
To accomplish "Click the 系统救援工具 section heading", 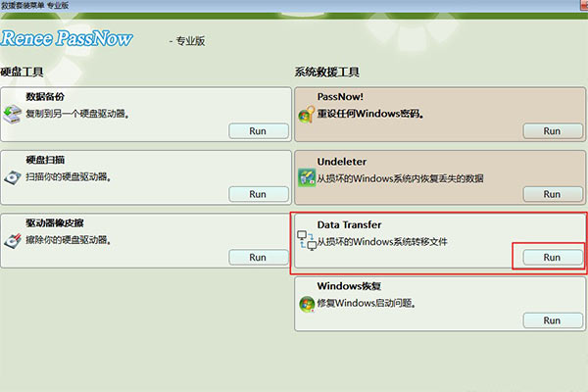I will 326,72.
